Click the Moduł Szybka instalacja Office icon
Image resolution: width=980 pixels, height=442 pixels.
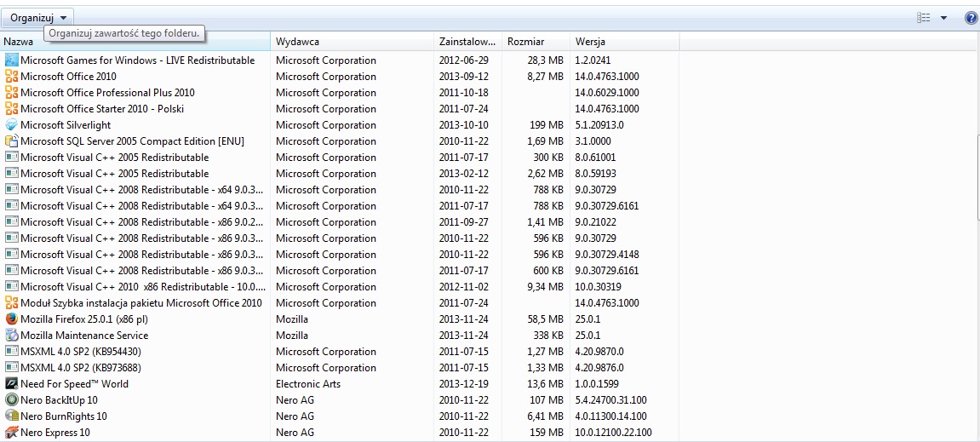click(x=11, y=303)
